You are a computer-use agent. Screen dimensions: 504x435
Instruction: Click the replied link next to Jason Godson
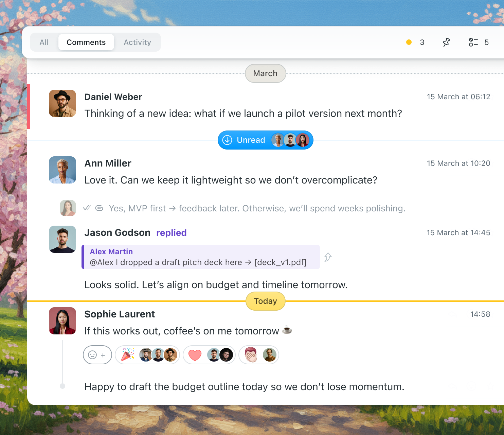coord(172,233)
